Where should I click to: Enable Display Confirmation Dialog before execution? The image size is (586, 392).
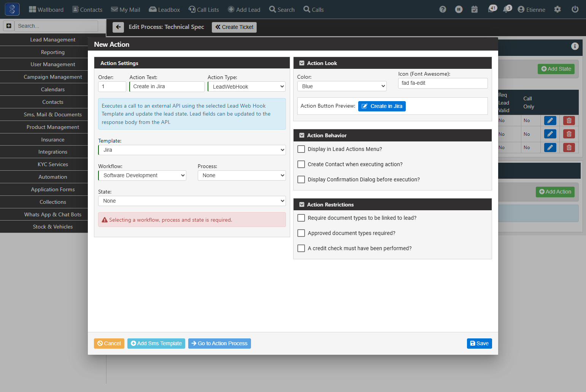[301, 179]
